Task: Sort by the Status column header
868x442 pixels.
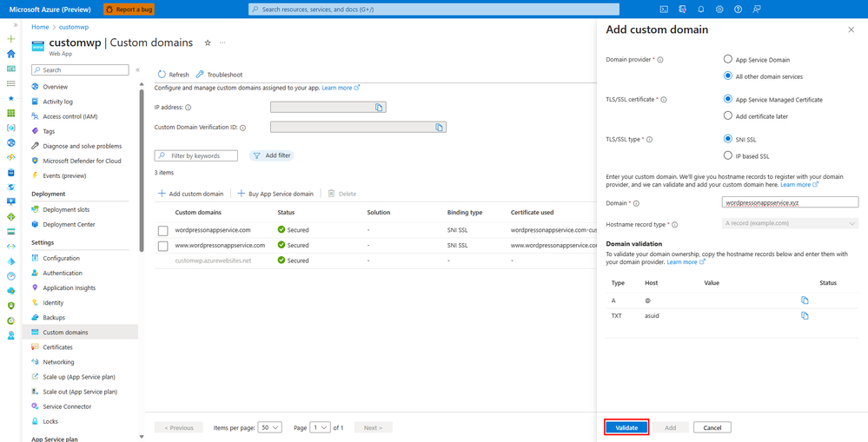Action: 286,213
